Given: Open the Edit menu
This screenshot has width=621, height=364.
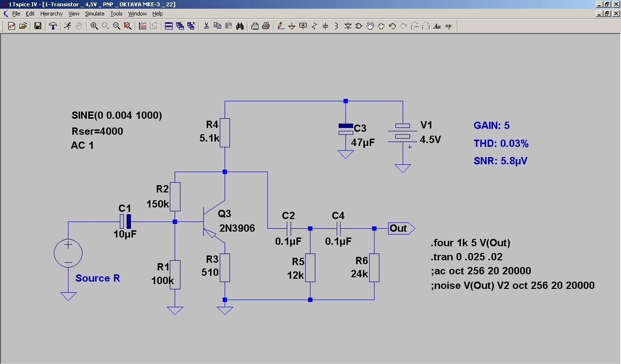Looking at the screenshot, I should (x=30, y=14).
